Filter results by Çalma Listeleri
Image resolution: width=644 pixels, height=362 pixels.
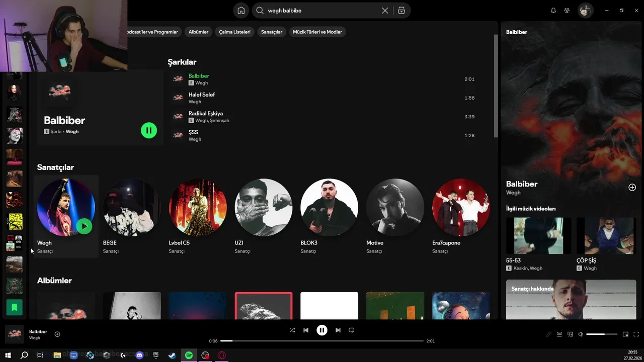point(234,32)
